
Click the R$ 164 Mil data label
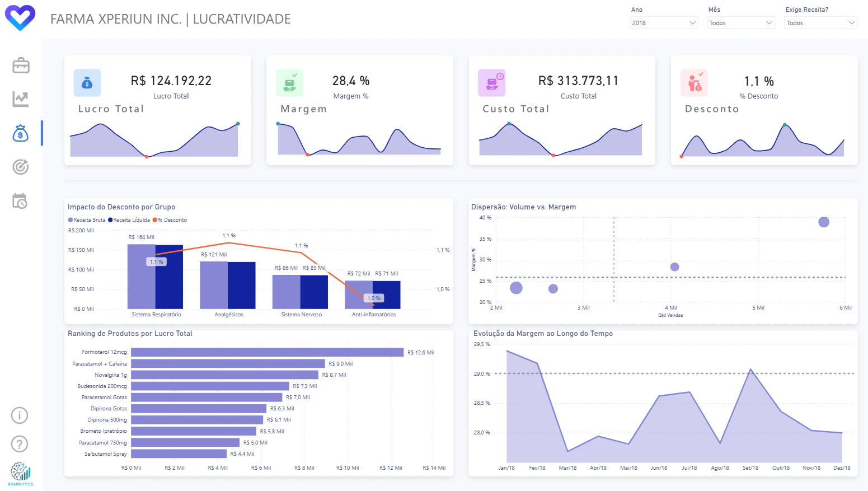point(142,237)
